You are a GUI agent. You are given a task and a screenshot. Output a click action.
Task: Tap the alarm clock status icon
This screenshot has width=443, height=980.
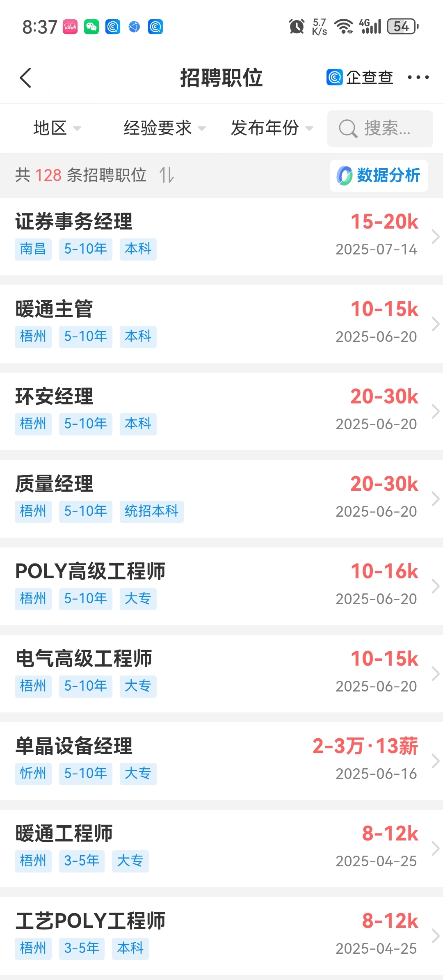click(297, 27)
